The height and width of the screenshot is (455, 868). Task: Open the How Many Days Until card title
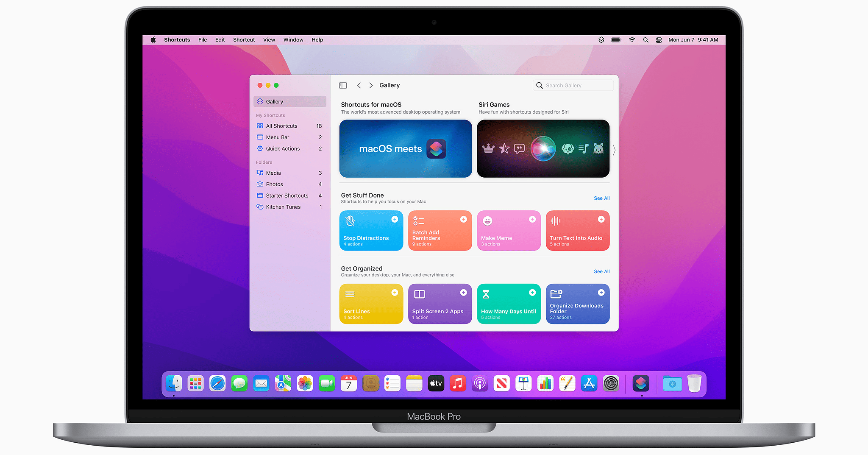[508, 311]
